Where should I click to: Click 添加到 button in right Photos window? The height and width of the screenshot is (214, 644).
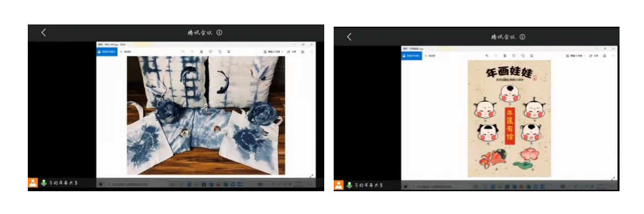(x=430, y=56)
